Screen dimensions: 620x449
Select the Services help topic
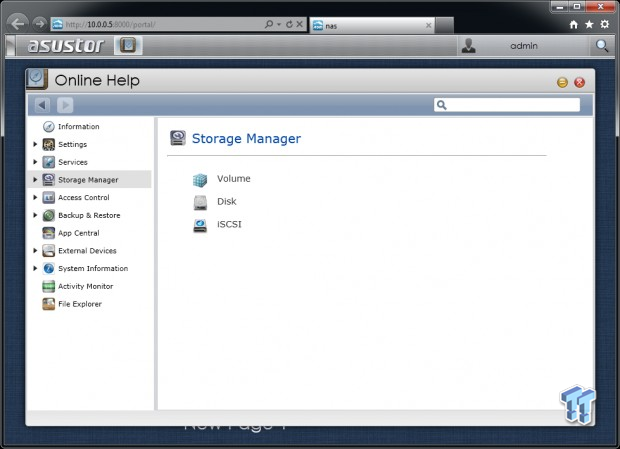(x=73, y=162)
